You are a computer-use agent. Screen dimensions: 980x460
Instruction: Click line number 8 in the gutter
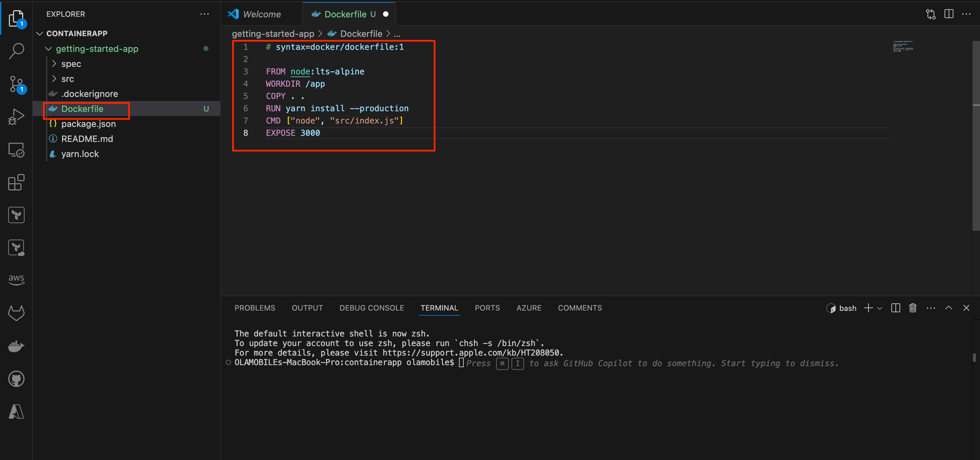(246, 133)
